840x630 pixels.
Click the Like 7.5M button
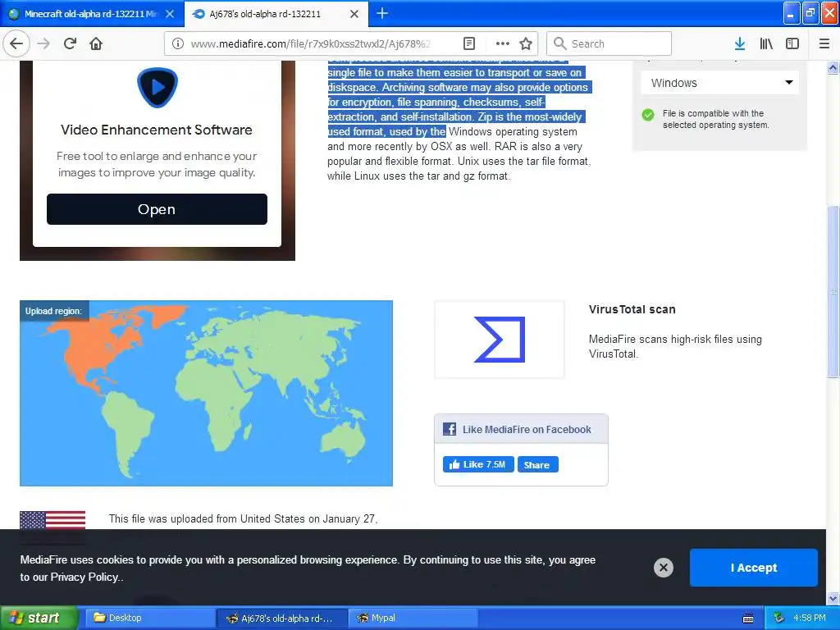pos(478,464)
